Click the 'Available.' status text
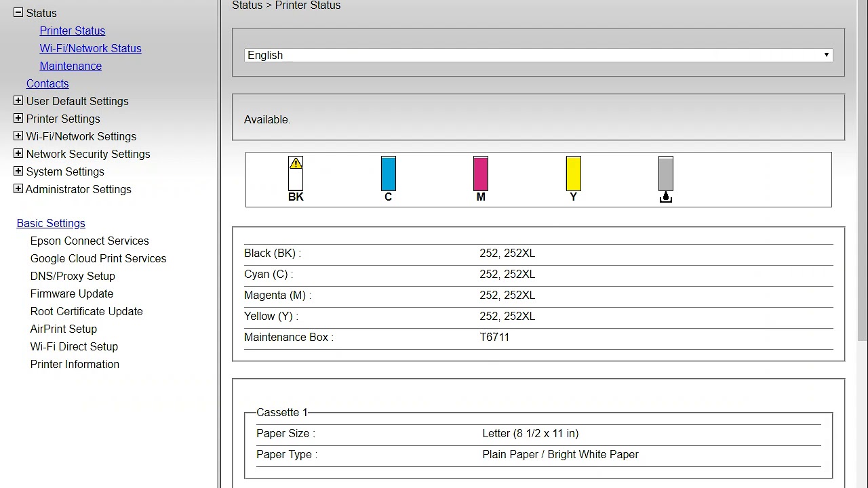This screenshot has height=488, width=868. point(267,119)
